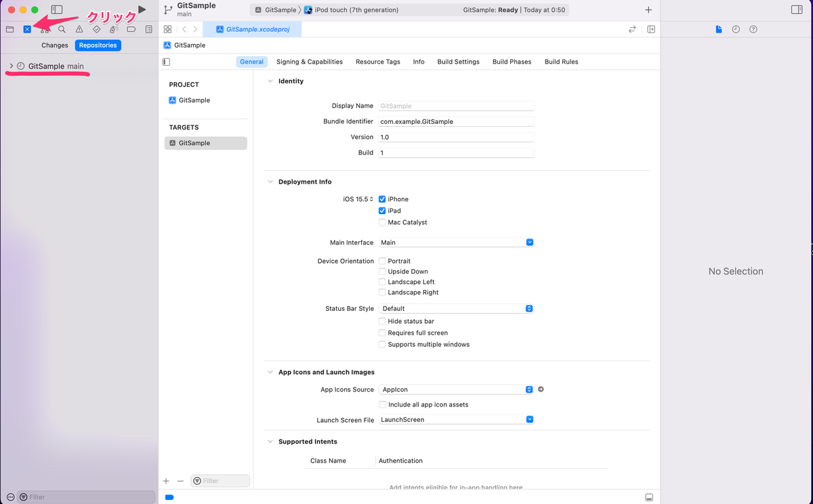Click the Run (play) button

pos(142,9)
